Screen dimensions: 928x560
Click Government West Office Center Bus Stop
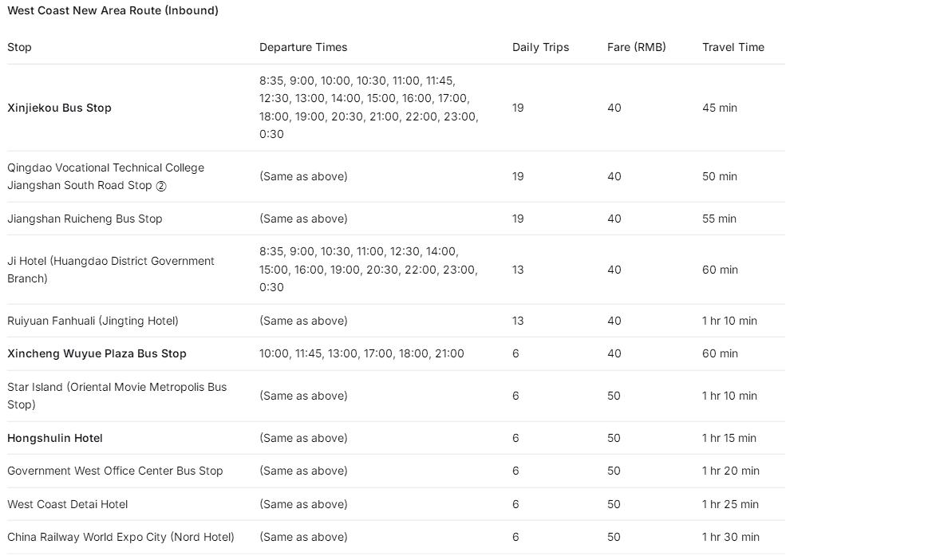pos(115,471)
